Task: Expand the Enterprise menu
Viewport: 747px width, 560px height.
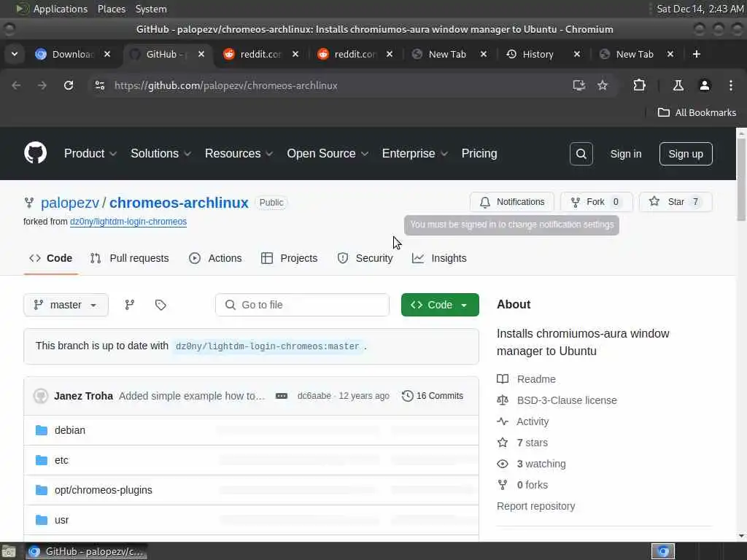Action: 414,153
